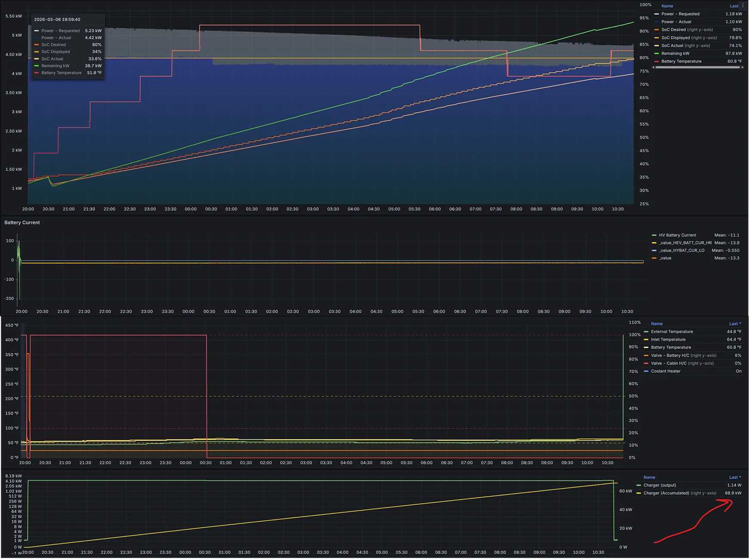Click the Coolant Heater blue series icon
Viewport: 749px width, 560px height.
tap(646, 371)
